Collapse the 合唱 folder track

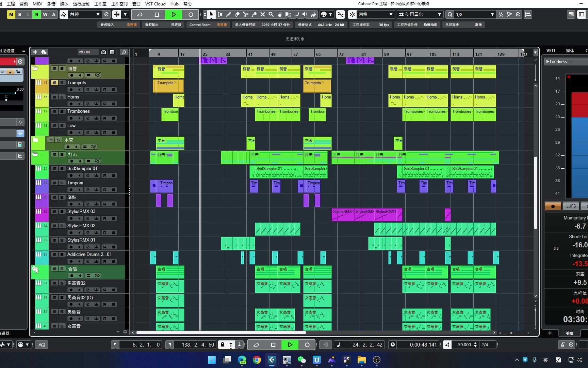pos(35,269)
